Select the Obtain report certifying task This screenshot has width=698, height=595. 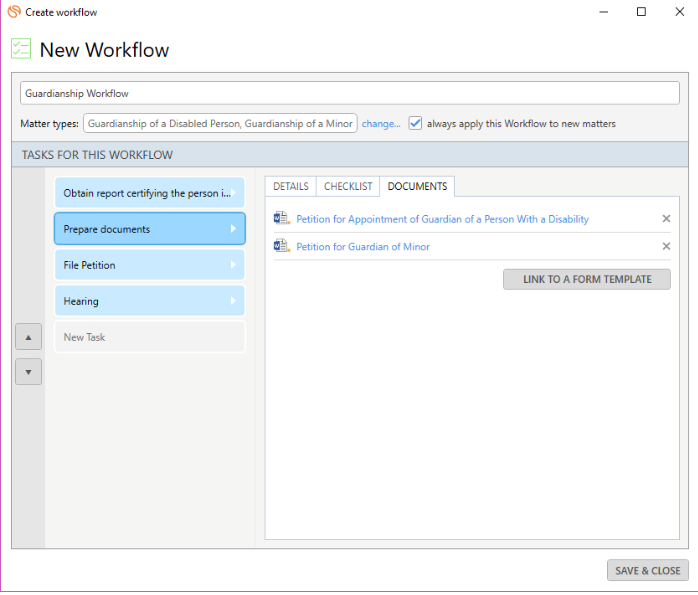(150, 193)
